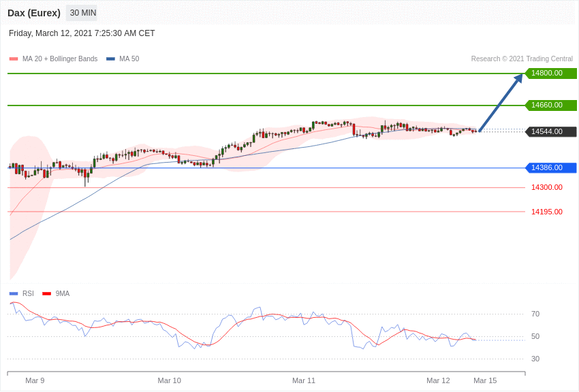Viewport: 579px width, 392px height.
Task: Click the RSI 30 level label
Action: (535, 359)
